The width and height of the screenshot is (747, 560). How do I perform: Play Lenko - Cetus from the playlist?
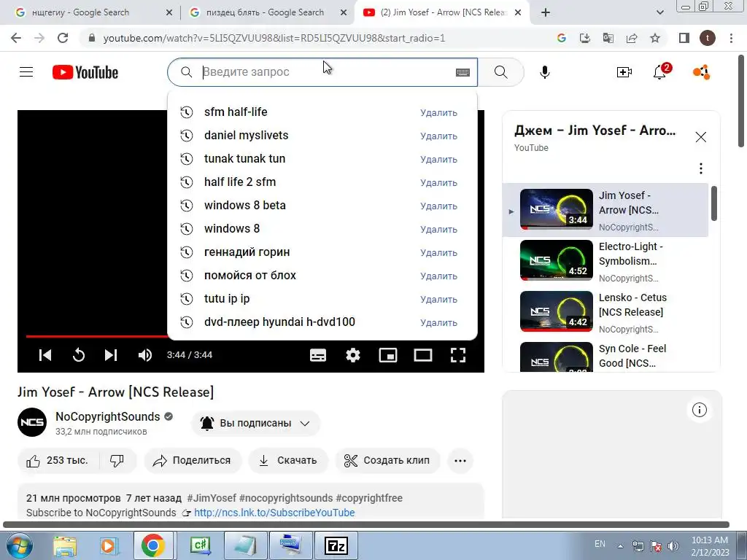605,312
